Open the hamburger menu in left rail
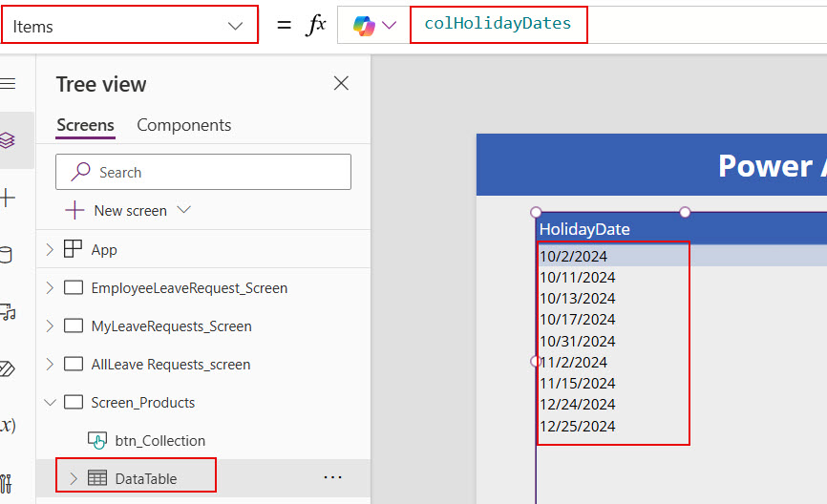827x504 pixels. [8, 83]
